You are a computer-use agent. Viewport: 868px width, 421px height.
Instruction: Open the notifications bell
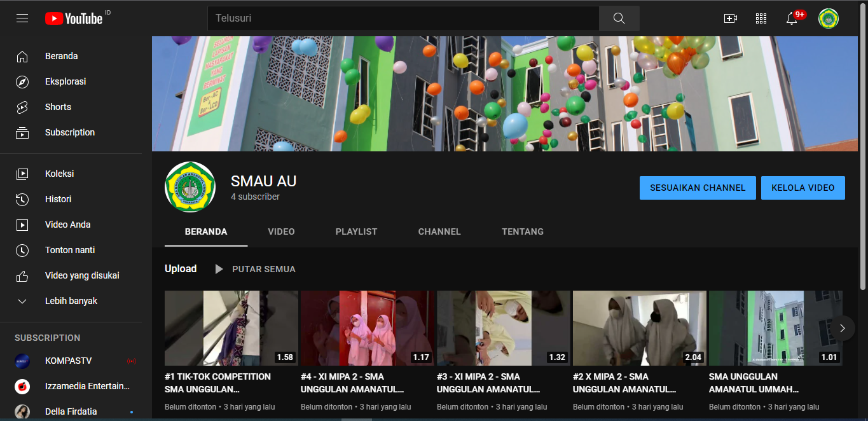point(792,18)
